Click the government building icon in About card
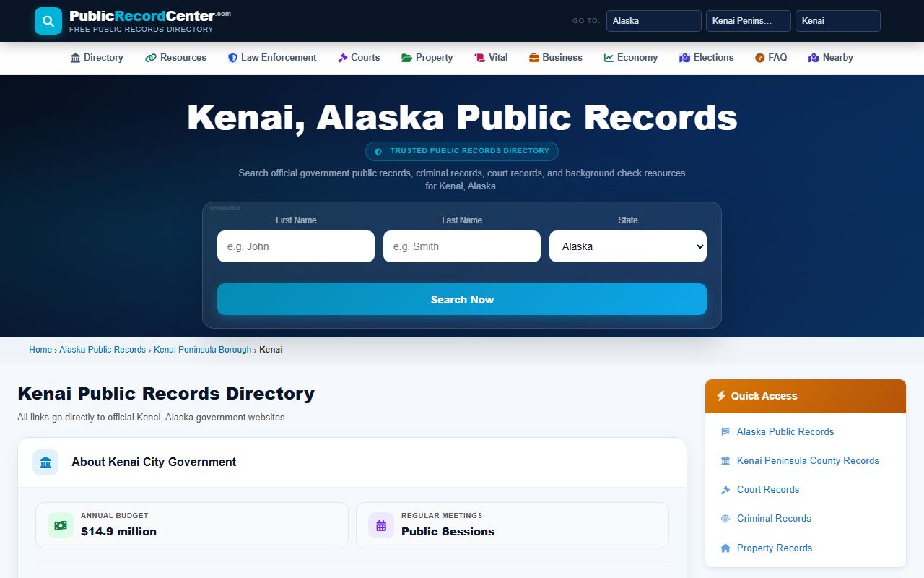Viewport: 924px width, 578px height. click(45, 462)
